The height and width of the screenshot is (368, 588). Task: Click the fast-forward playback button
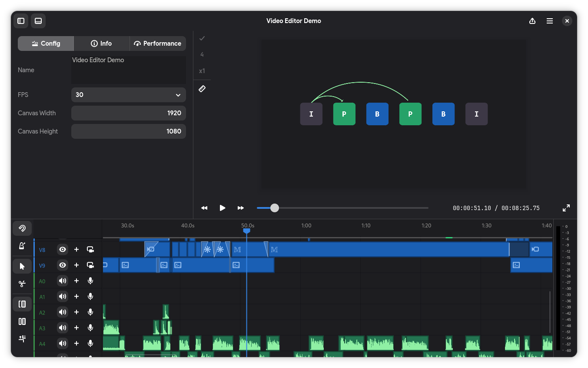coord(241,208)
